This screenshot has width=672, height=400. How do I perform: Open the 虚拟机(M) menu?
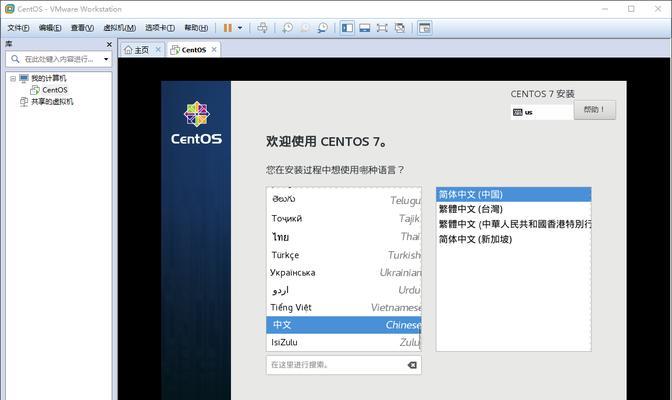click(x=120, y=28)
